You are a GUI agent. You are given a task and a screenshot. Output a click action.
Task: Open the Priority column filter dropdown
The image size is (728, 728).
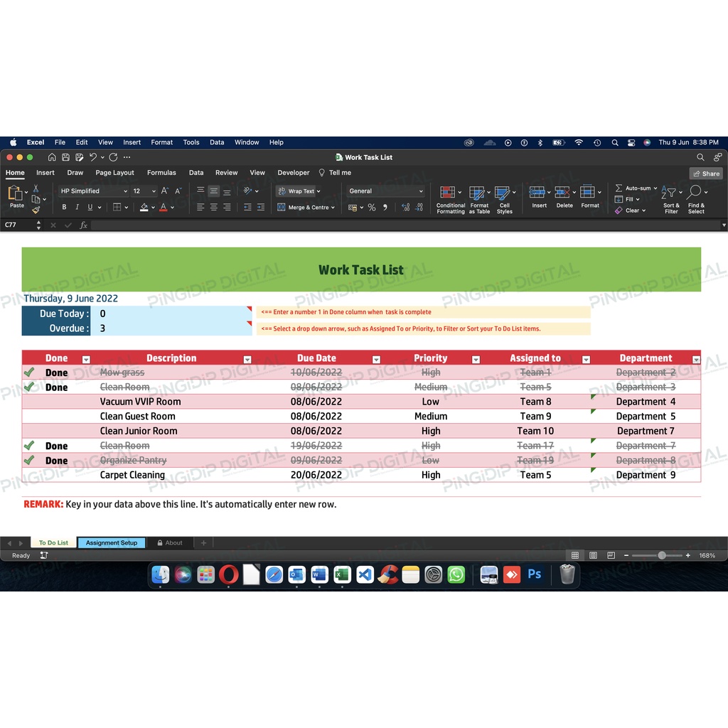[x=476, y=360]
